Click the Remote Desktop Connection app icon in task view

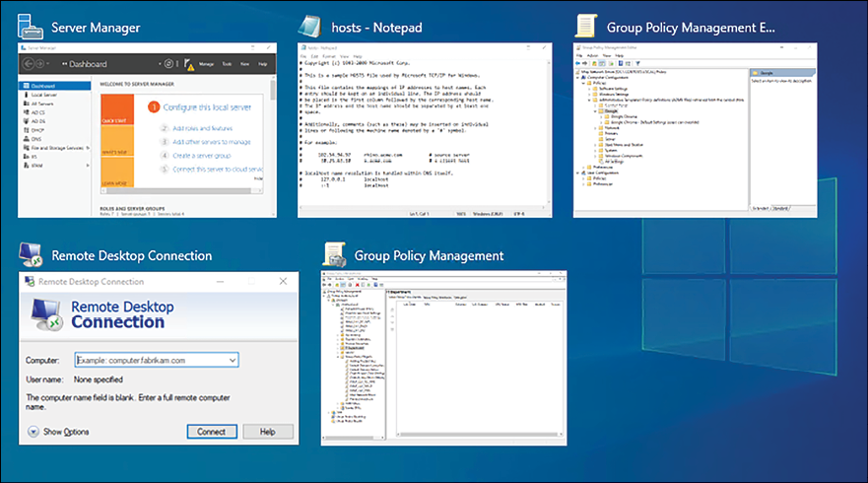(x=31, y=254)
